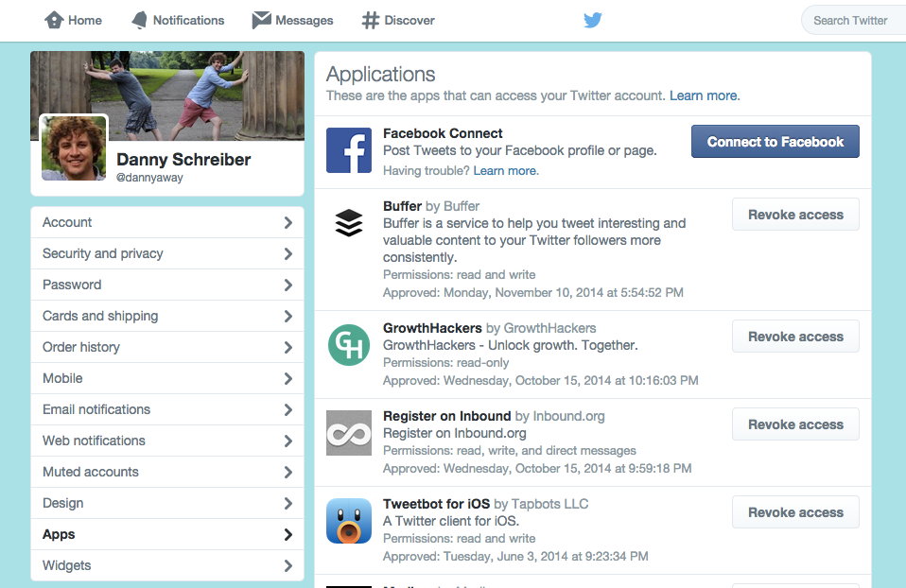This screenshot has width=906, height=588.
Task: Click the Design row chevron
Action: 288,503
